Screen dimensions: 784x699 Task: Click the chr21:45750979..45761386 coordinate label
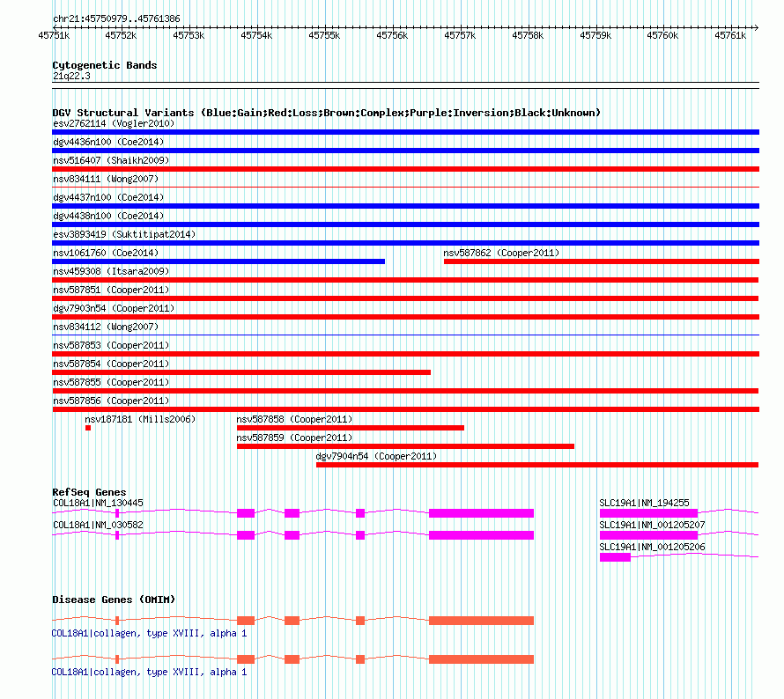click(116, 18)
